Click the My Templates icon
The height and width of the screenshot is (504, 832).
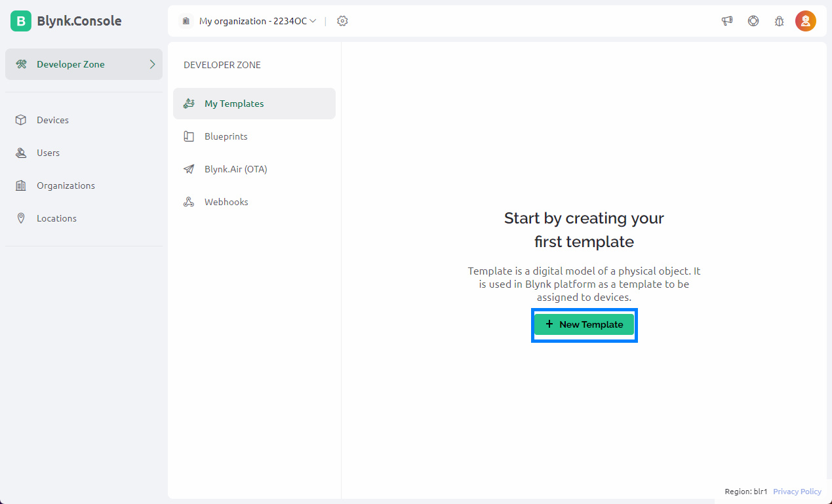189,104
